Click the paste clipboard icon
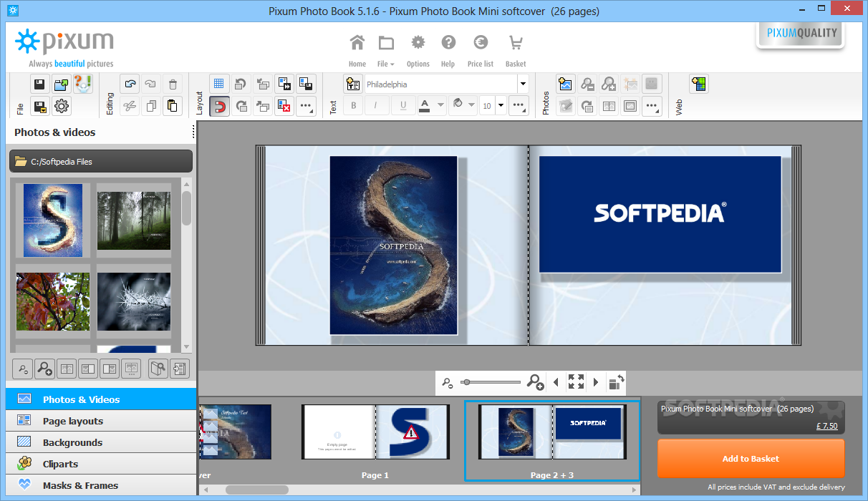 (172, 107)
